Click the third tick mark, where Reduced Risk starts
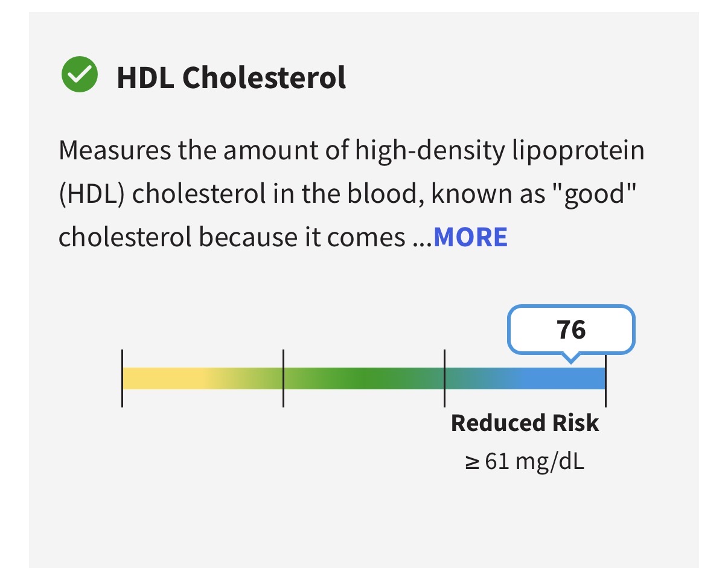The width and height of the screenshot is (728, 568). coord(444,378)
